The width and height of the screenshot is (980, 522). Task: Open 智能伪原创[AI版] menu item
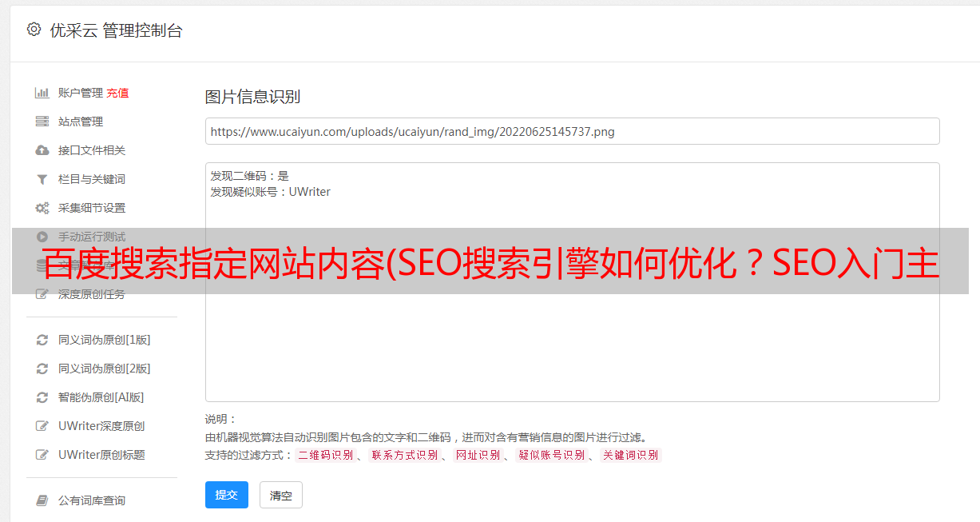click(101, 397)
